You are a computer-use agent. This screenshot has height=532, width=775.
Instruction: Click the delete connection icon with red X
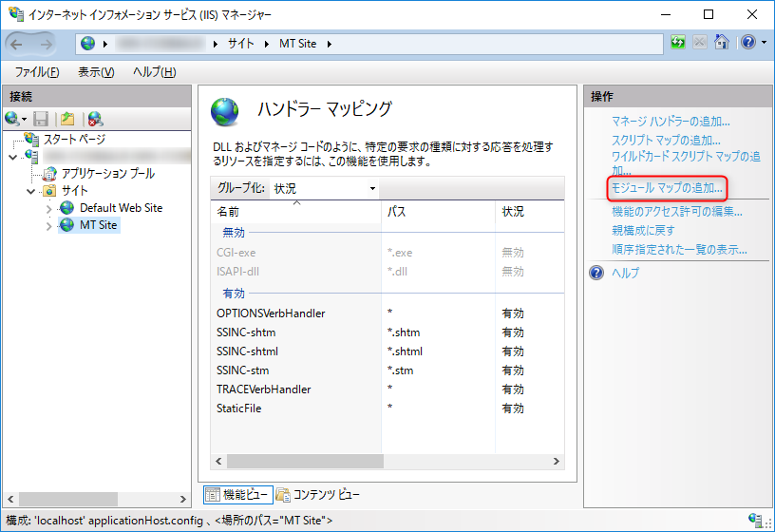(95, 119)
